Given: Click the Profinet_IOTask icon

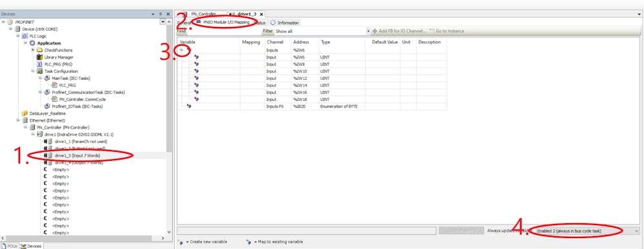Looking at the screenshot, I should pyautogui.click(x=47, y=106).
